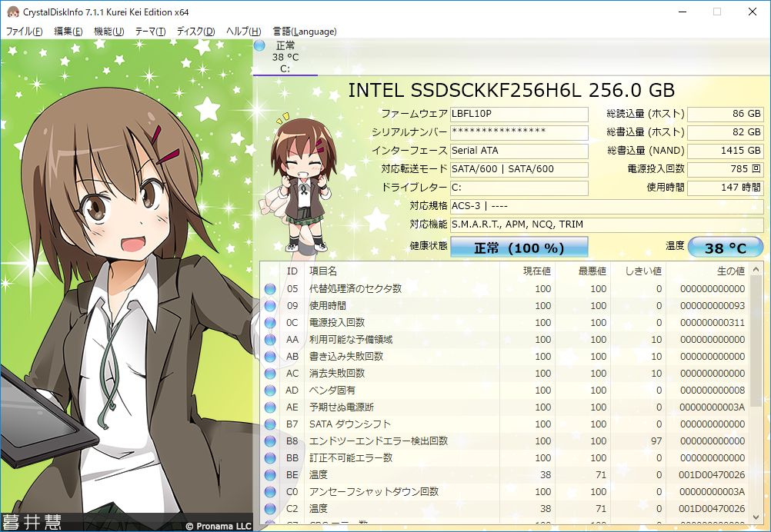Click the status orb for attribute 09 使用時間
The width and height of the screenshot is (771, 532).
pyautogui.click(x=270, y=306)
